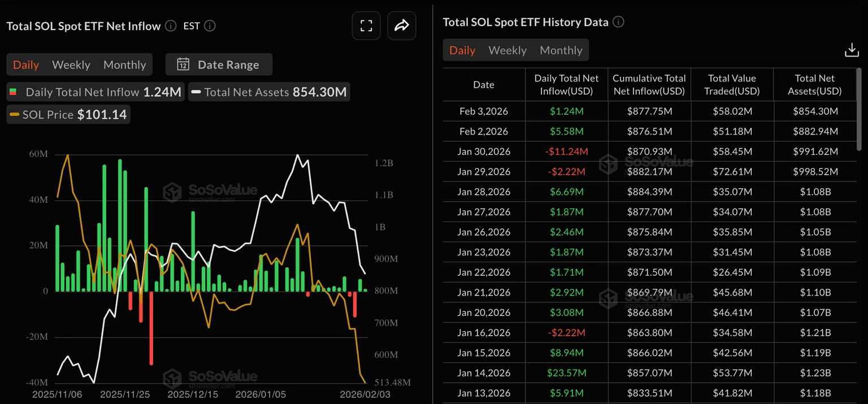Download the History Data table
The image size is (868, 404).
point(852,50)
